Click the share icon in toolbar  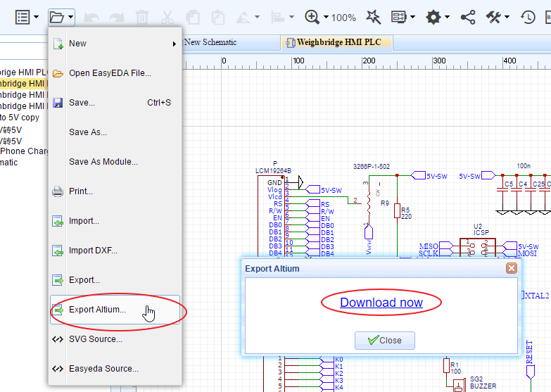(x=468, y=17)
